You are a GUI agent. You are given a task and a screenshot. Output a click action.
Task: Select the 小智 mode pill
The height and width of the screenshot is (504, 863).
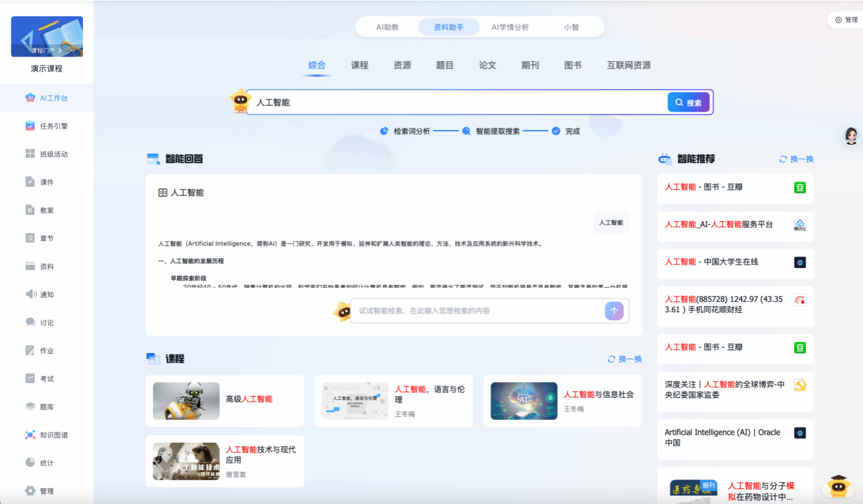tap(571, 27)
